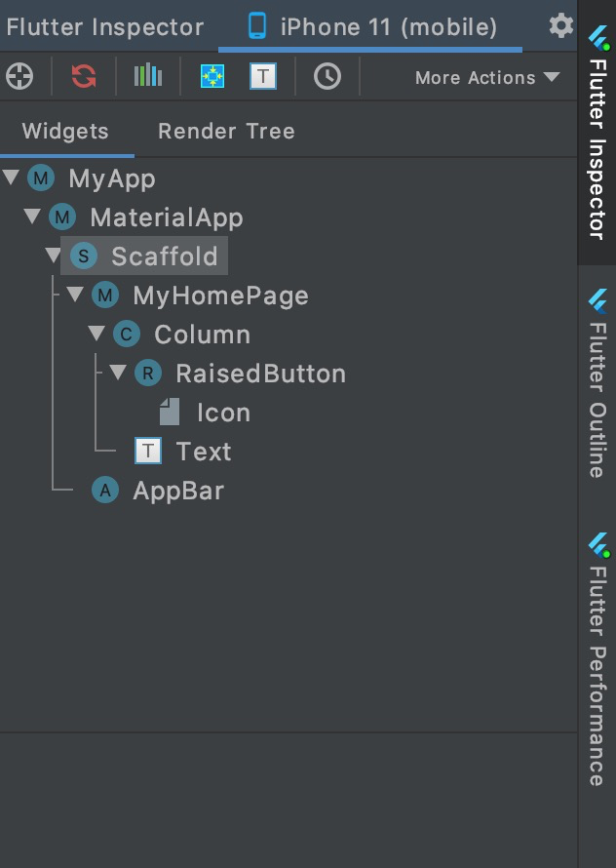Image resolution: width=616 pixels, height=868 pixels.
Task: Toggle the Debug Paint icon
Action: 212,76
